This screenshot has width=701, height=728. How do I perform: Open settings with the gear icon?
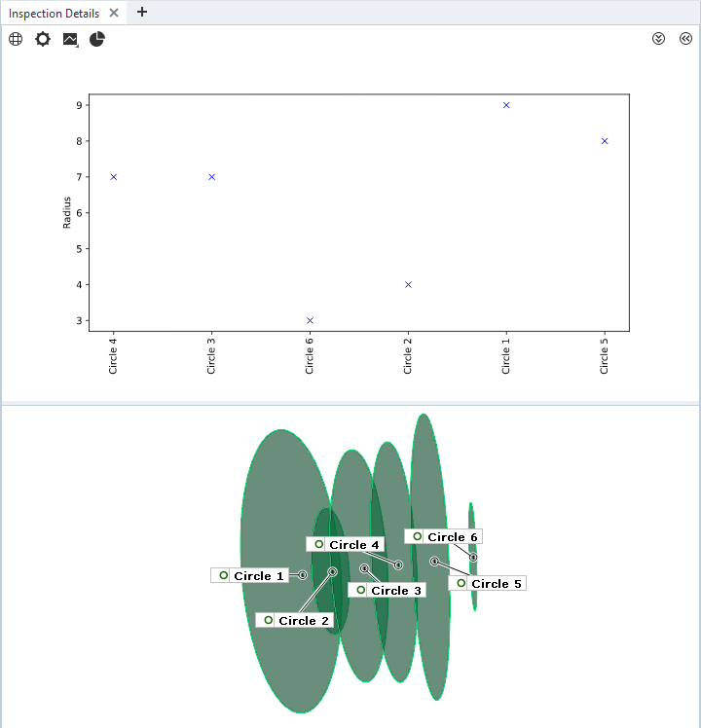coord(43,39)
